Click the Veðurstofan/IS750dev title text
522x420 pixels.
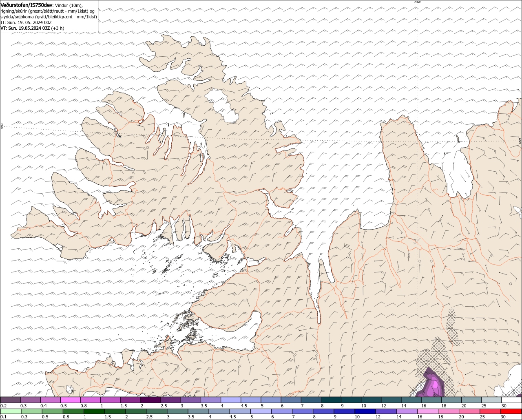point(27,5)
